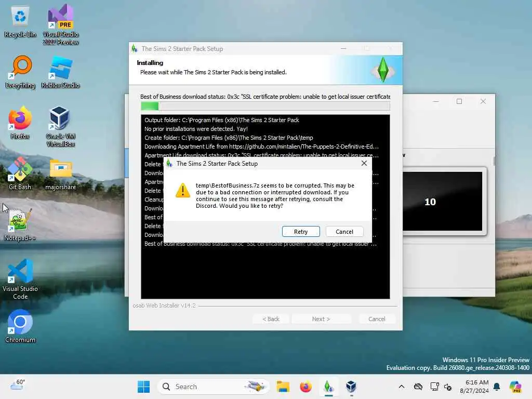This screenshot has height=399, width=532.
Task: Close the warning dialog with the X
Action: coord(364,163)
